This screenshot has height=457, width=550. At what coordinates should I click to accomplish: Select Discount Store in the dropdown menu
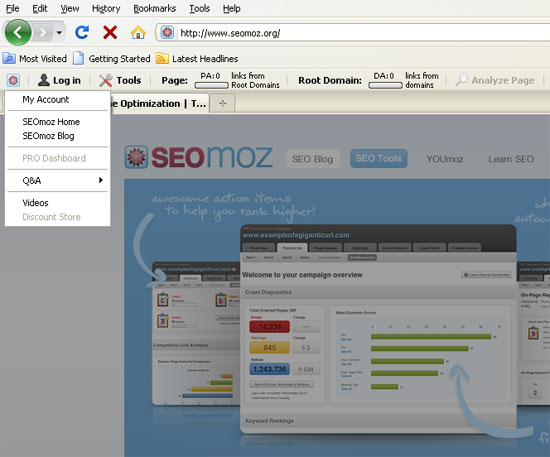click(x=58, y=217)
